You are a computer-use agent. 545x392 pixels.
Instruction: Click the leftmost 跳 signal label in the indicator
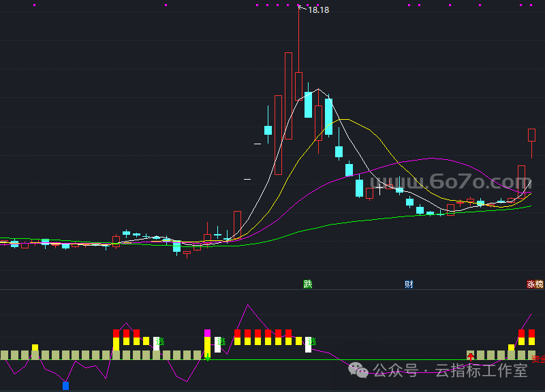click(x=160, y=341)
